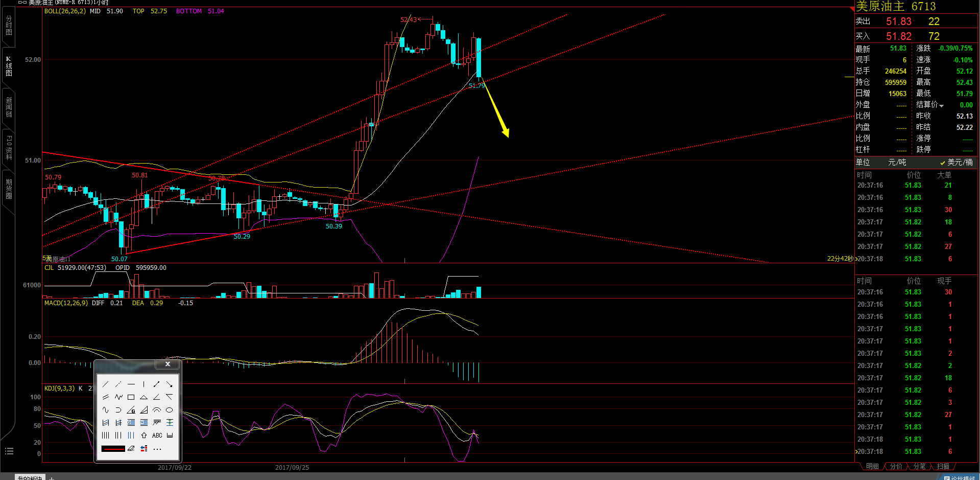Screen dimensions: 980x480
Task: Click the 昨收 value 52.13
Action: 965,116
